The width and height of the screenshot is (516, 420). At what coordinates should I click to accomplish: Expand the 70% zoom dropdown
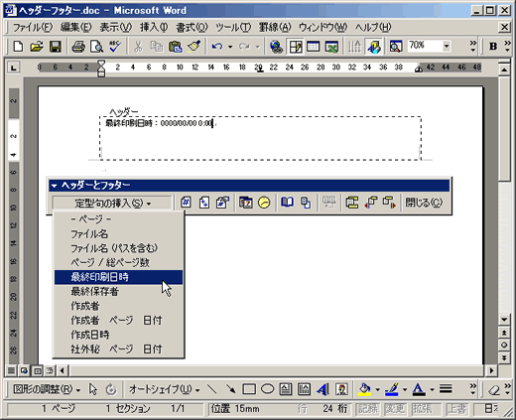tap(447, 46)
